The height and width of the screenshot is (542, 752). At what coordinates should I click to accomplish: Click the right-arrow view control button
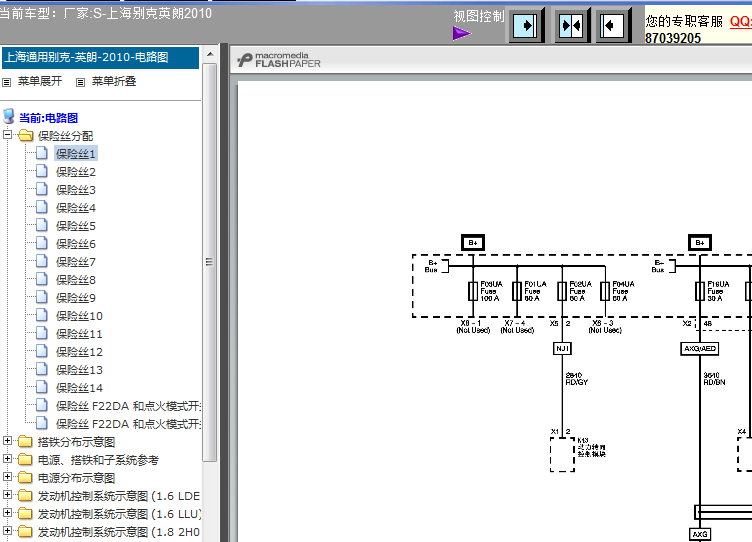pyautogui.click(x=526, y=25)
